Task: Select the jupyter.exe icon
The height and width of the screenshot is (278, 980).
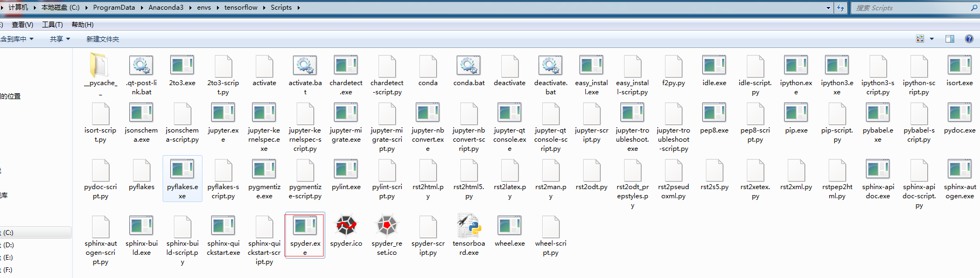Action: coord(223,113)
